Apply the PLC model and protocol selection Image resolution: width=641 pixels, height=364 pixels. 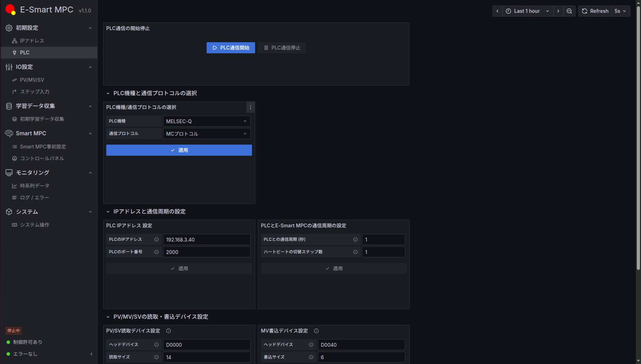179,150
